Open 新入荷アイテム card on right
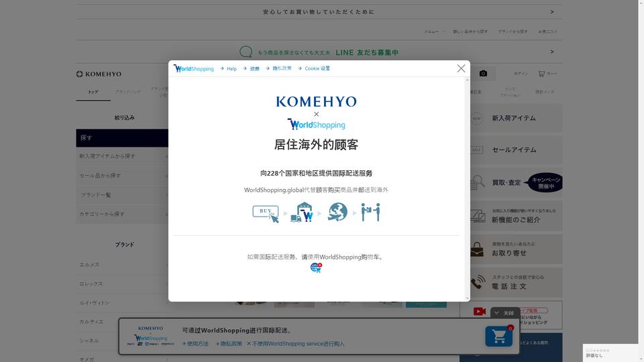This screenshot has height=362, width=644. [517, 118]
